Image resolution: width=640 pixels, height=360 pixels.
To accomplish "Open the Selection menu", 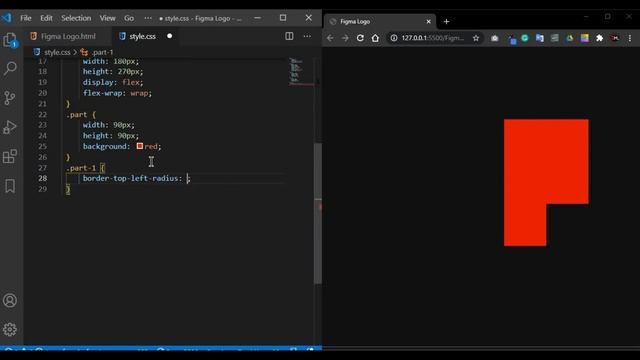I will [x=76, y=18].
